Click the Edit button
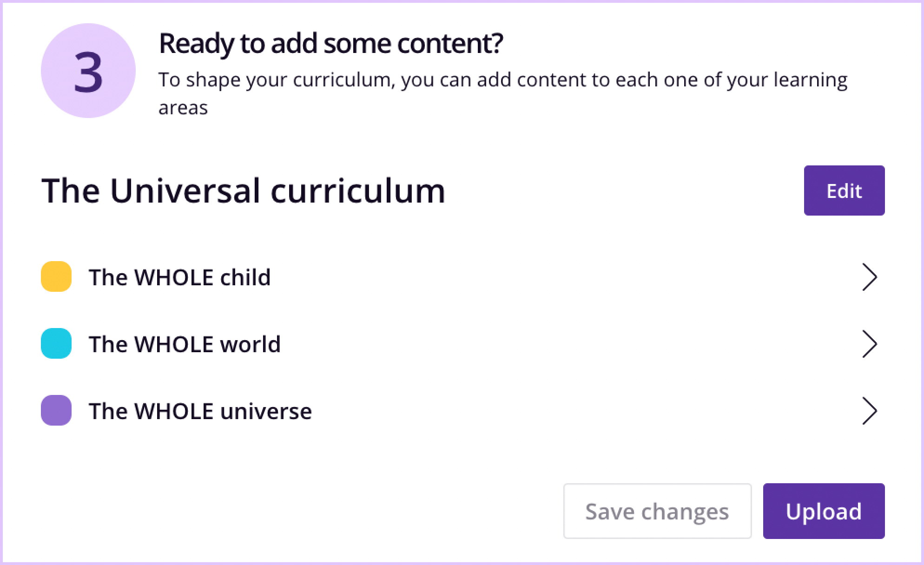 click(x=844, y=190)
